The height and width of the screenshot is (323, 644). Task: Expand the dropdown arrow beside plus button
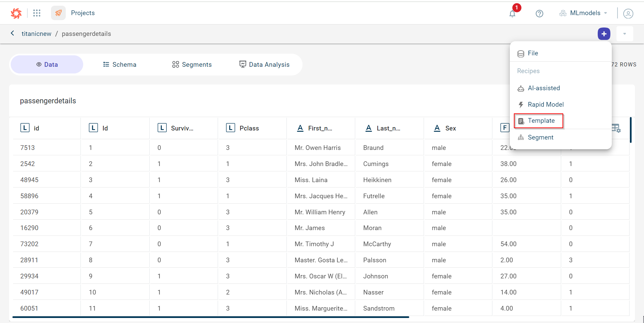tap(625, 34)
